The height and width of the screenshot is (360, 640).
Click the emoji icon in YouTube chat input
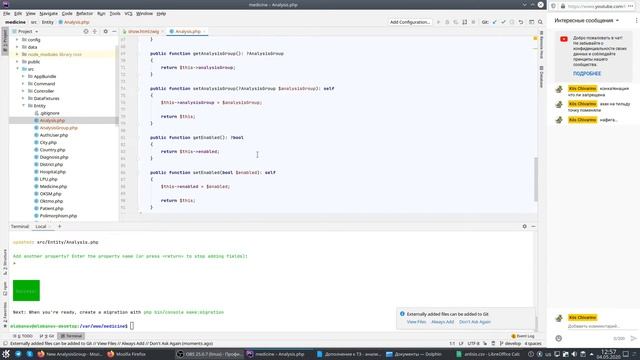[x=559, y=338]
